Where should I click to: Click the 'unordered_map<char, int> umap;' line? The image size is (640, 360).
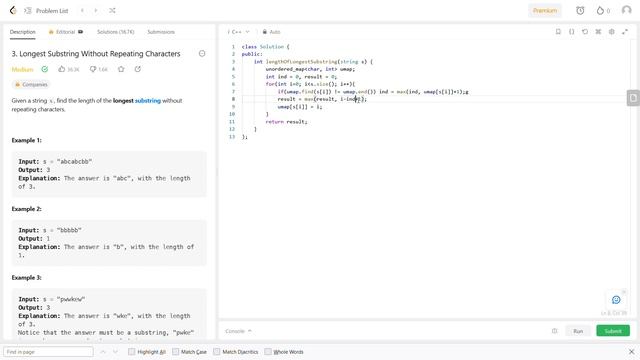pyautogui.click(x=310, y=69)
